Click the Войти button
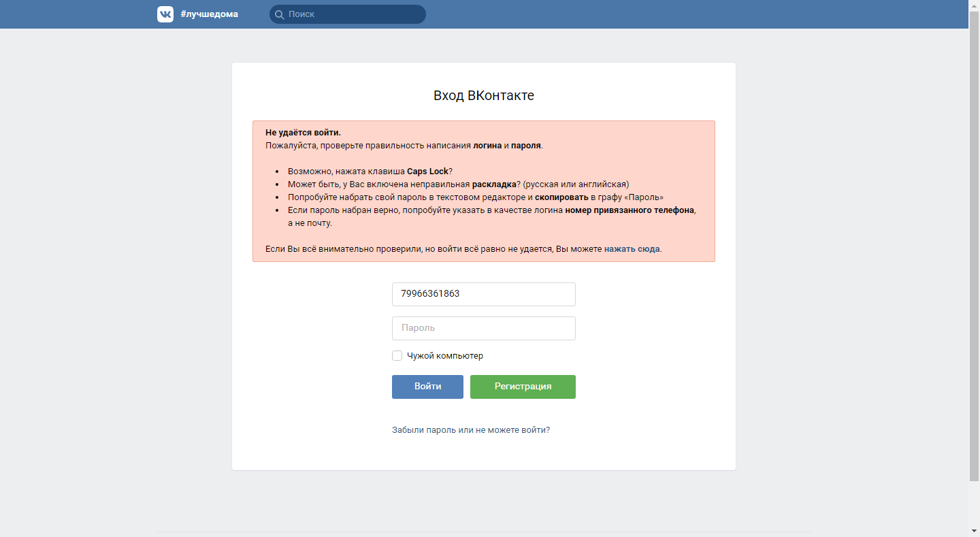980x537 pixels. (427, 387)
